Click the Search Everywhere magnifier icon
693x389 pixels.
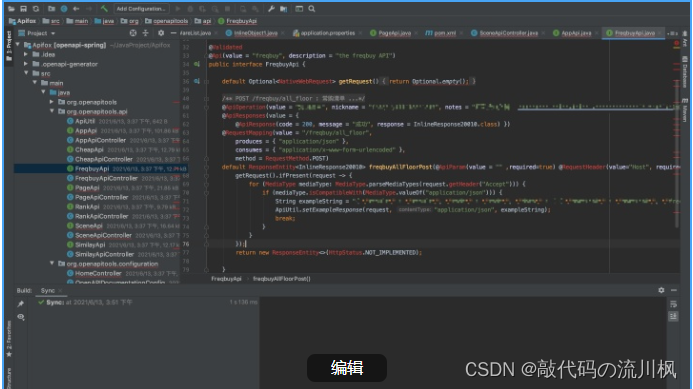click(x=312, y=9)
